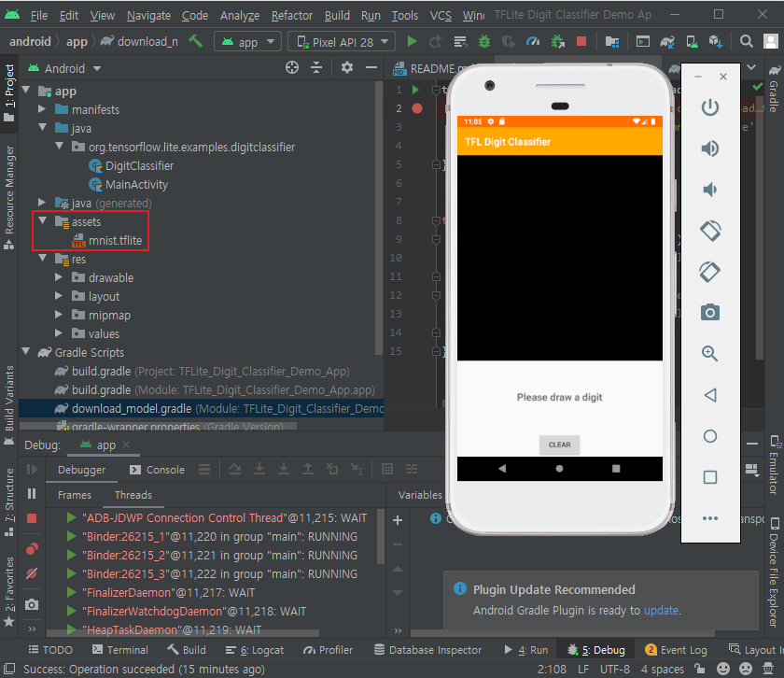
Task: Click the Make Project hammer icon
Action: pyautogui.click(x=195, y=41)
